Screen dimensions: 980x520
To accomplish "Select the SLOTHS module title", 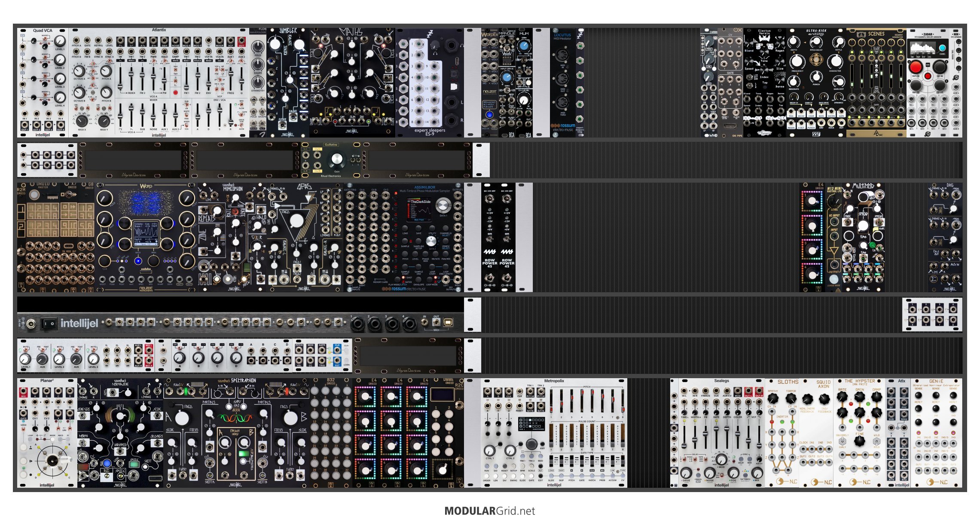I will point(788,382).
